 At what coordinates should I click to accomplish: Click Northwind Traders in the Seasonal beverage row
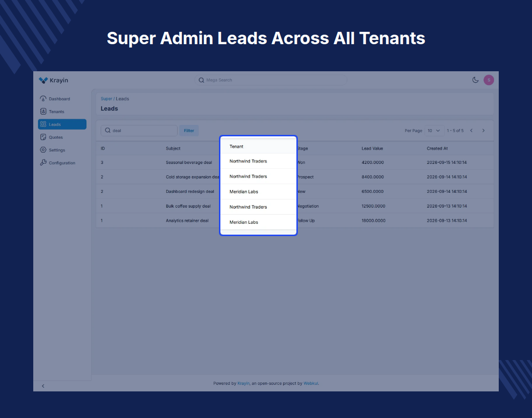[248, 161]
